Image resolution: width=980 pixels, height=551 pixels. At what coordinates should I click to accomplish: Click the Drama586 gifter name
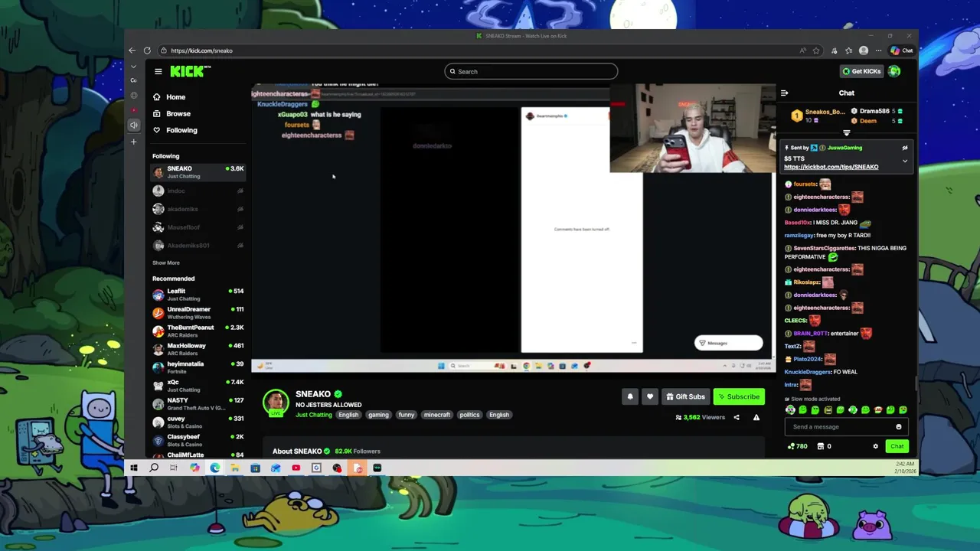pyautogui.click(x=874, y=111)
